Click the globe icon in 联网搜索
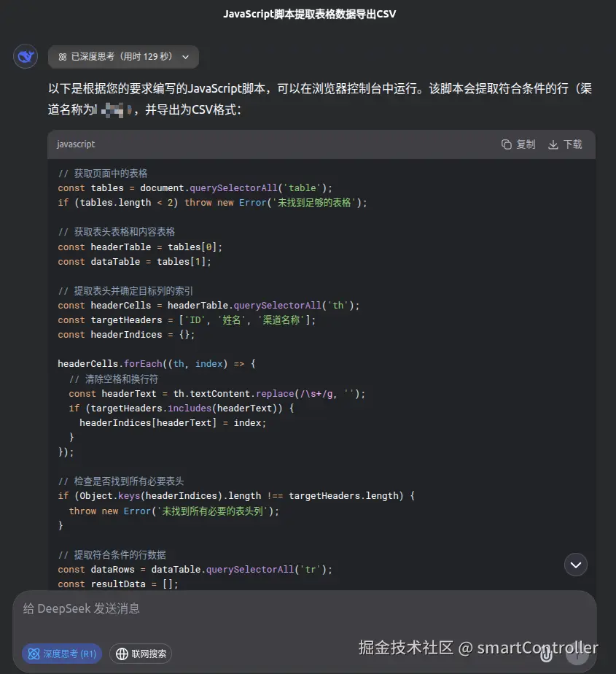The height and width of the screenshot is (674, 616). [122, 654]
